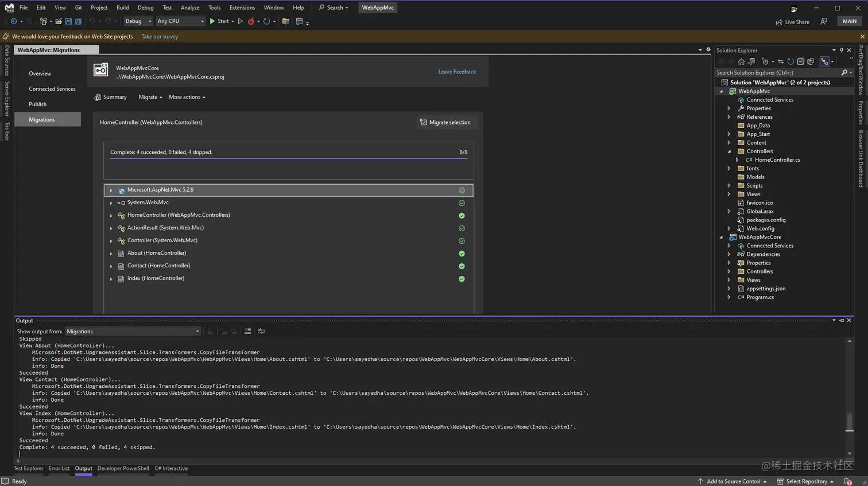Click the Solution Explorer Home icon

click(741, 61)
